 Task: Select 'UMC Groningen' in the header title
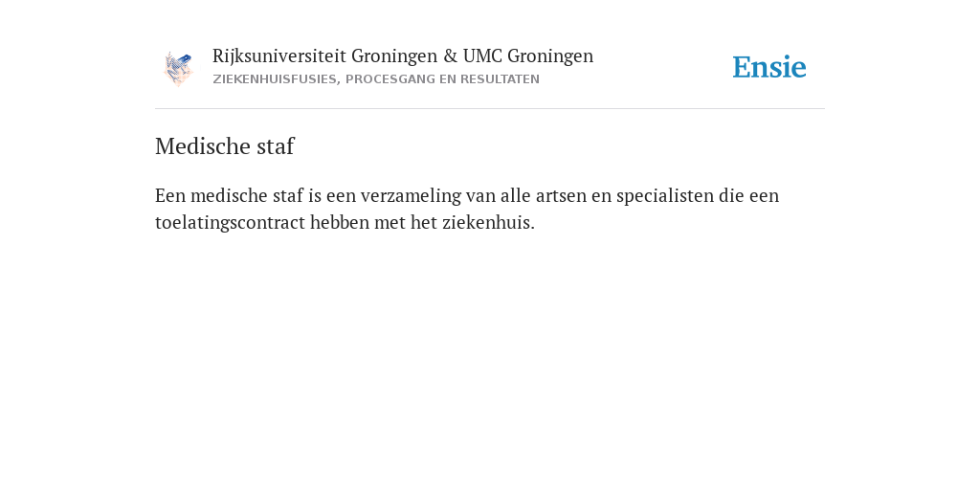point(528,56)
